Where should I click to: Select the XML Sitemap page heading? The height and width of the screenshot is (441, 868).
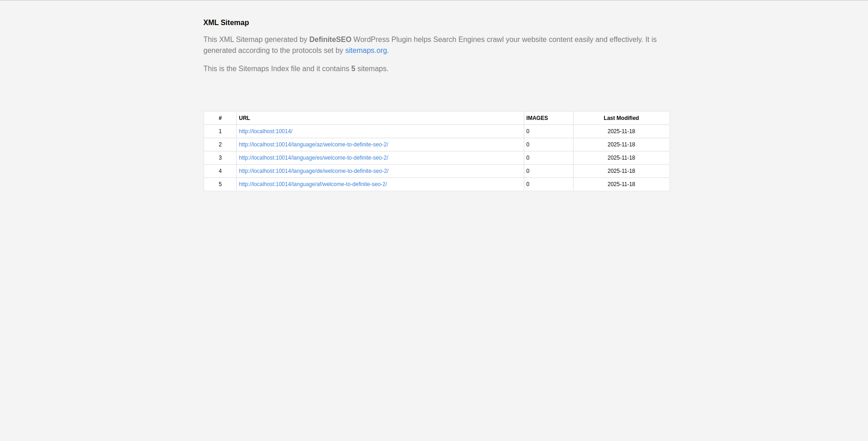coord(226,22)
